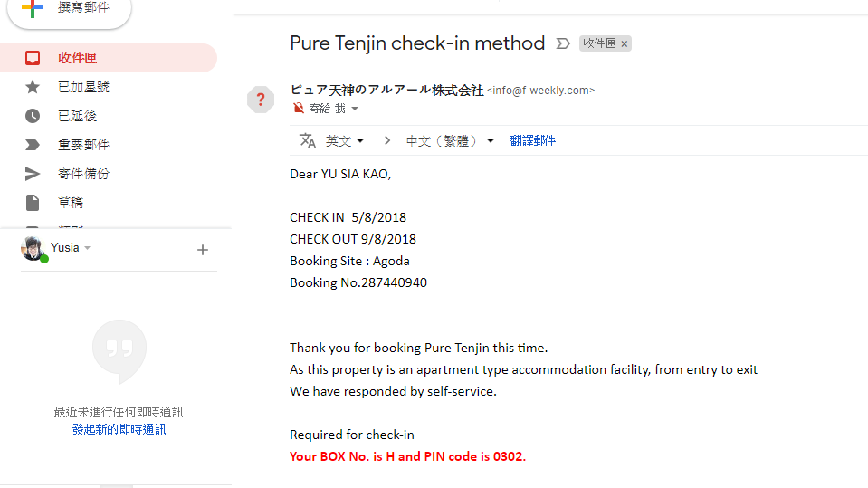Click the plus icon to start a chat

pyautogui.click(x=203, y=250)
